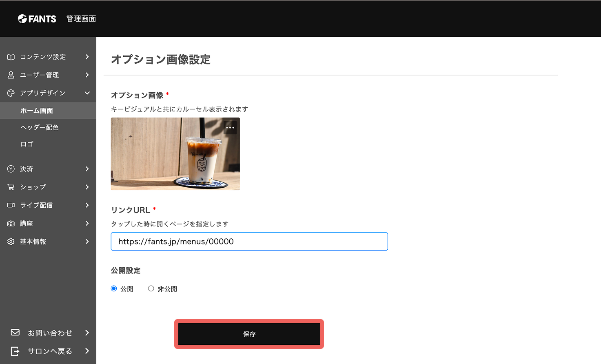This screenshot has height=364, width=601.
Task: Open ライブ配信 menu label
Action: pyautogui.click(x=36, y=205)
